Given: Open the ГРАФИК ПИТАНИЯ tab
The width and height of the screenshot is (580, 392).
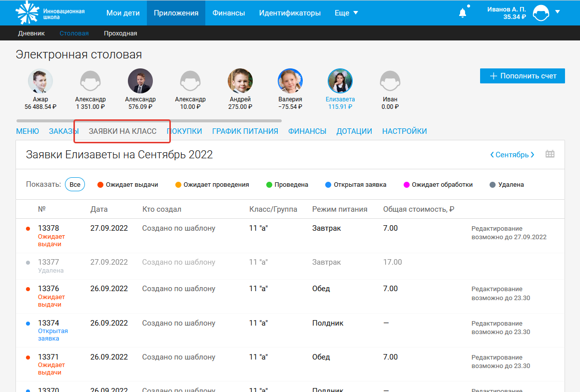Looking at the screenshot, I should pyautogui.click(x=245, y=131).
